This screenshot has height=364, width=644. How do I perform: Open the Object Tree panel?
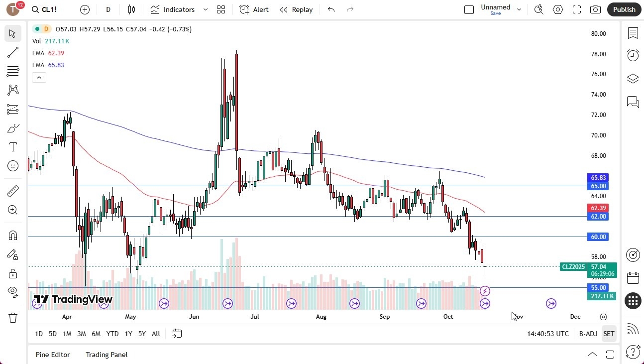tap(633, 78)
